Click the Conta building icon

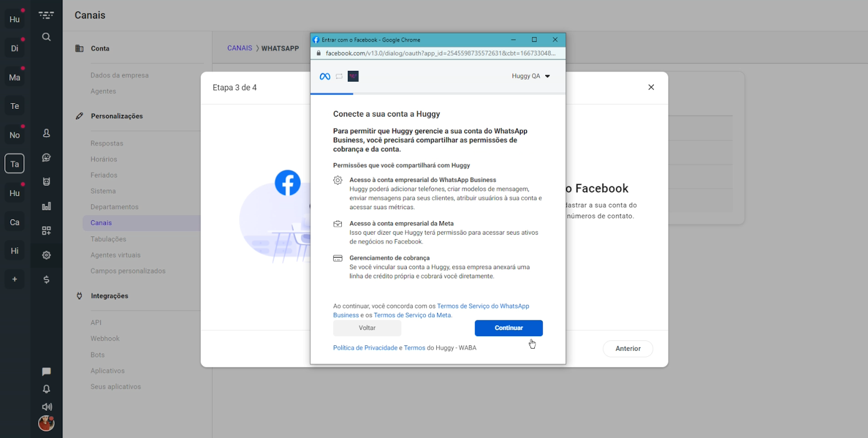[x=79, y=48]
